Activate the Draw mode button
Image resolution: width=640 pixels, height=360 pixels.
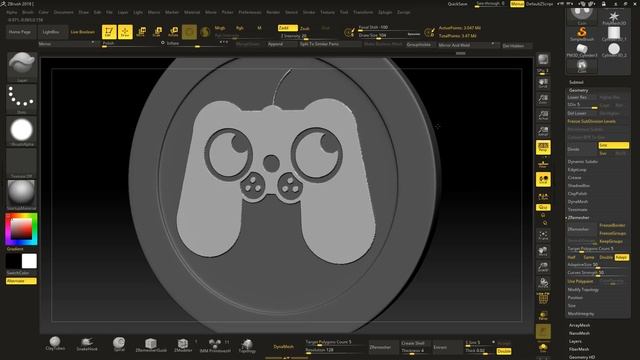tap(125, 32)
